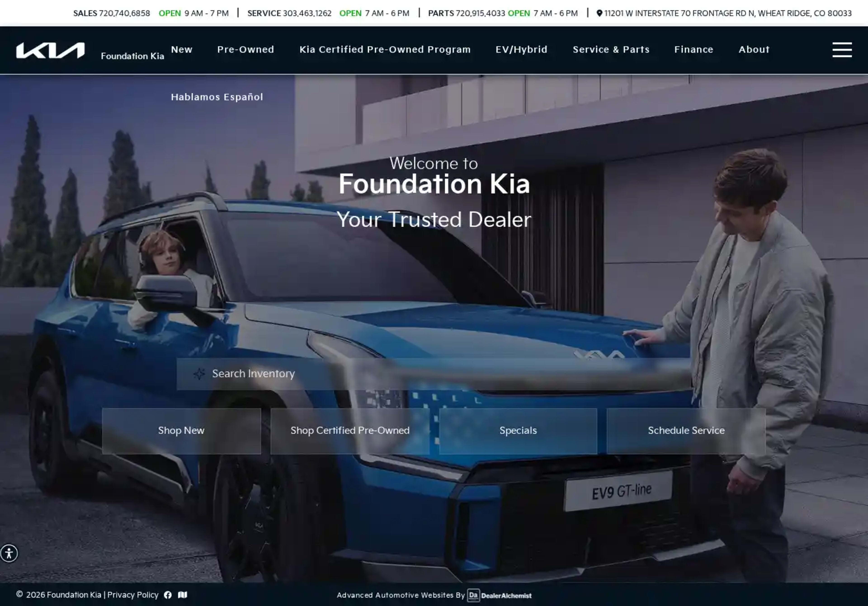Select Hablamos Español link
This screenshot has width=868, height=606.
(x=217, y=97)
